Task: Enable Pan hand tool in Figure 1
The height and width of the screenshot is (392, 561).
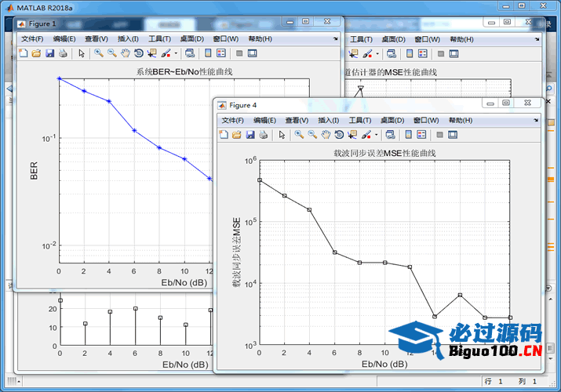Action: pos(126,53)
